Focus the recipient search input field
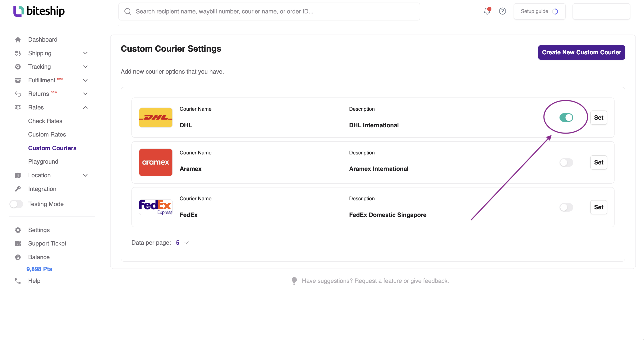Viewport: 644px width, 340px height. pos(269,12)
